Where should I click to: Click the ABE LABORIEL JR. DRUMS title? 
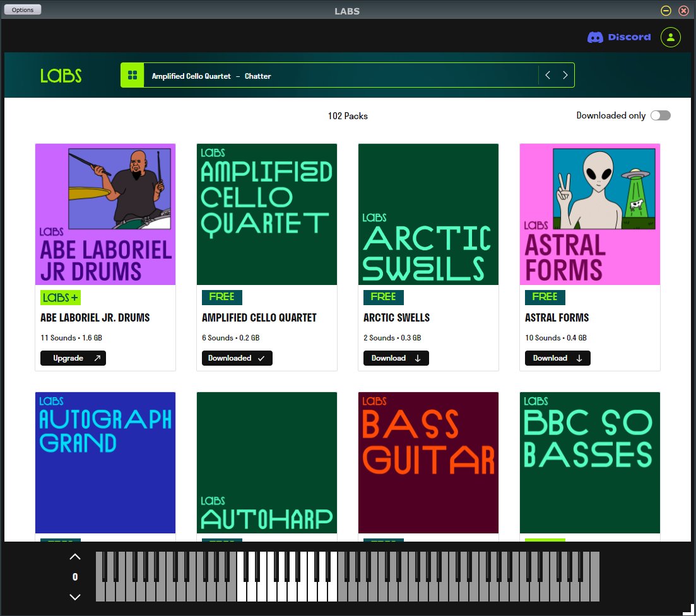pos(95,318)
